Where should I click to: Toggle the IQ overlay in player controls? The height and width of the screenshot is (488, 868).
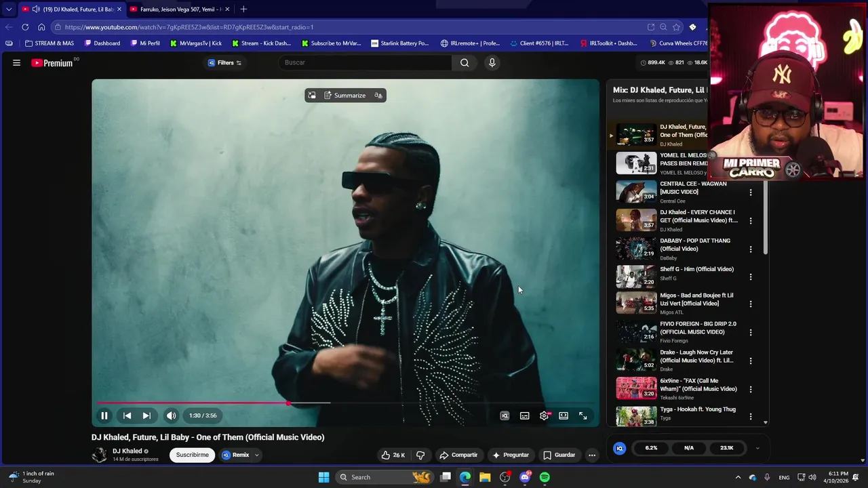[505, 415]
